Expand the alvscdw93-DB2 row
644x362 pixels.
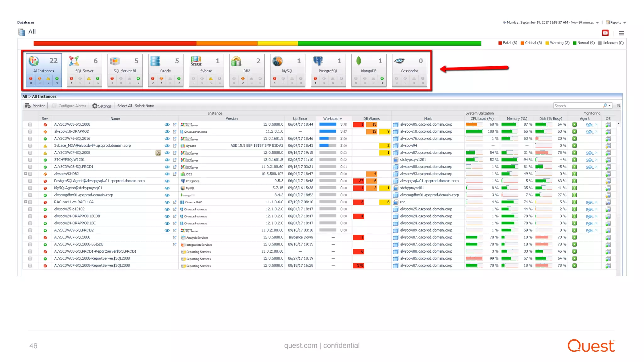26,173
